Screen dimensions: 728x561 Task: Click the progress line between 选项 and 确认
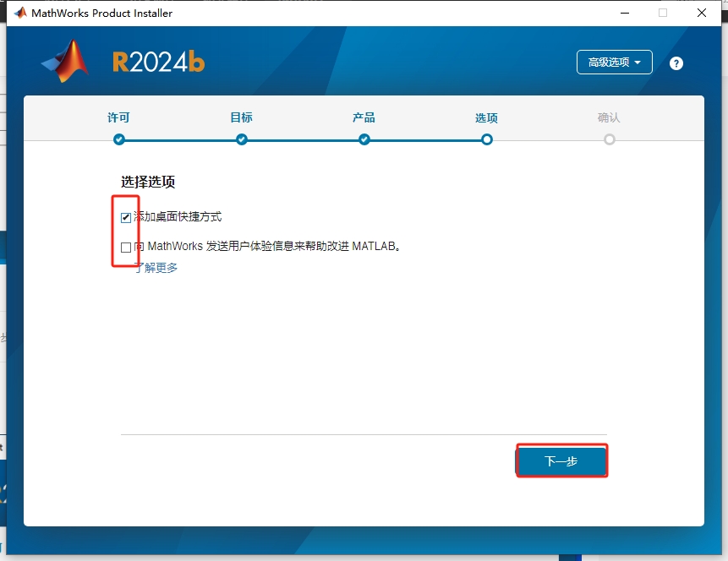pos(548,139)
